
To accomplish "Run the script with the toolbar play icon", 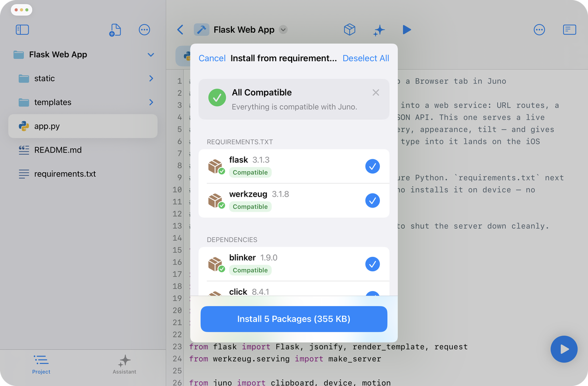I will click(407, 30).
